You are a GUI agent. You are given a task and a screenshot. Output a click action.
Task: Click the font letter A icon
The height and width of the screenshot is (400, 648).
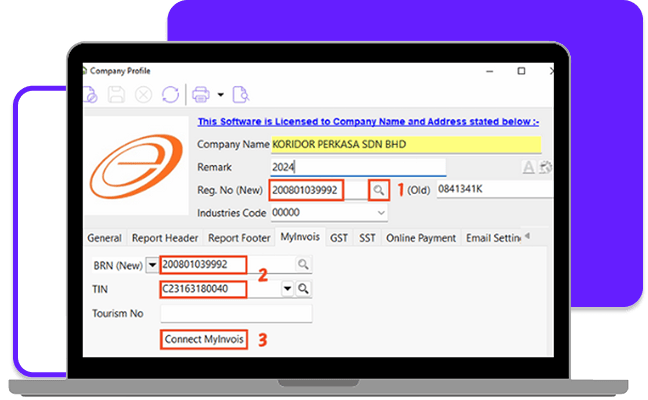(x=529, y=167)
